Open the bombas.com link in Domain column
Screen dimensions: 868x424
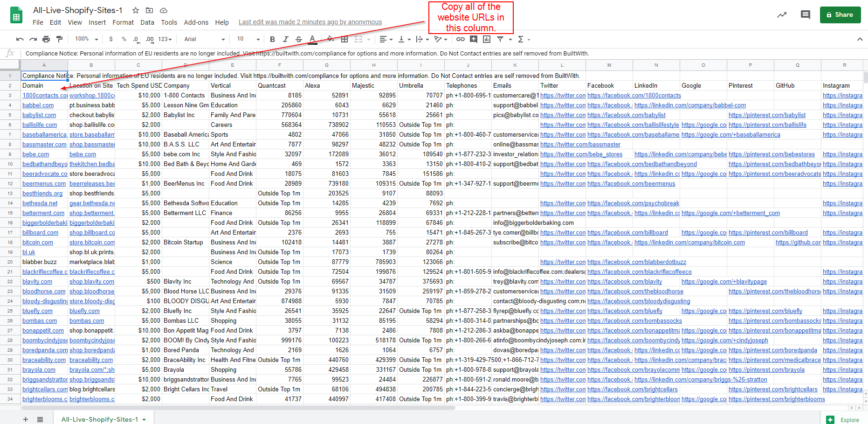point(40,320)
